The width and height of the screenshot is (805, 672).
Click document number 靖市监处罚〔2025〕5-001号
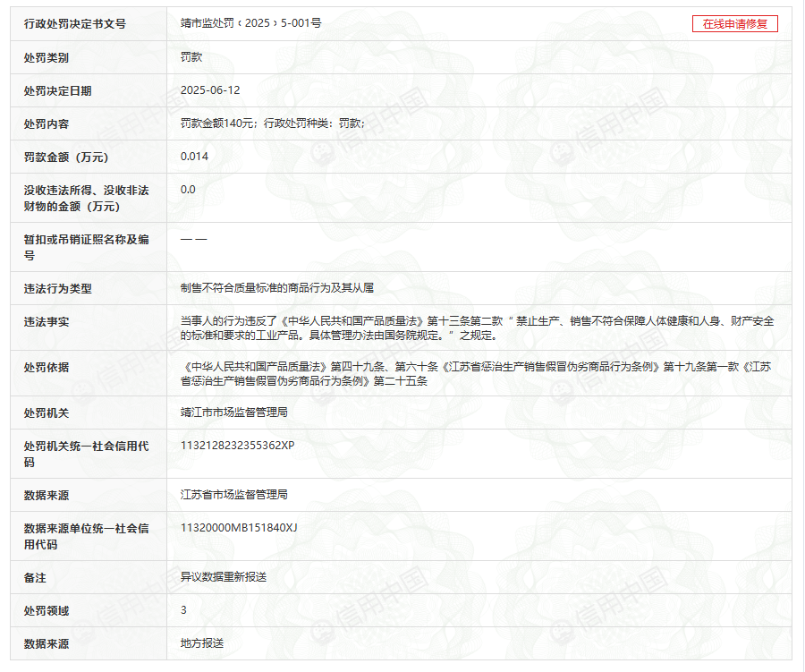point(251,23)
